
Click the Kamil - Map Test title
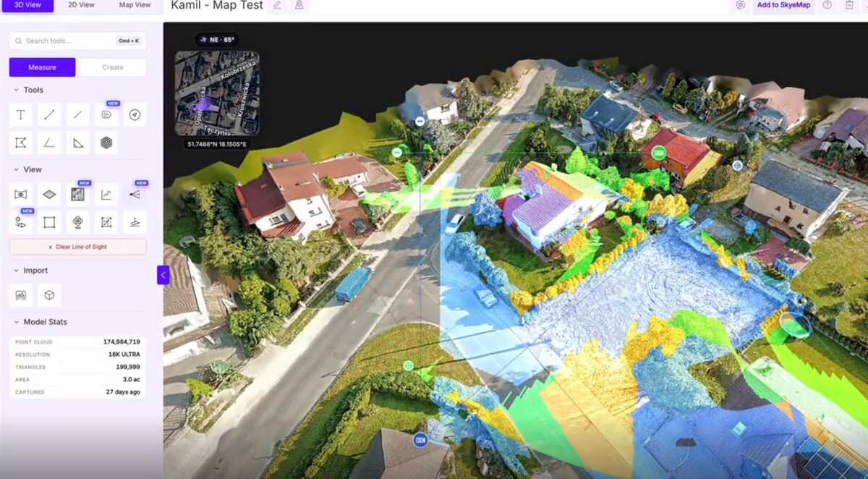(217, 5)
